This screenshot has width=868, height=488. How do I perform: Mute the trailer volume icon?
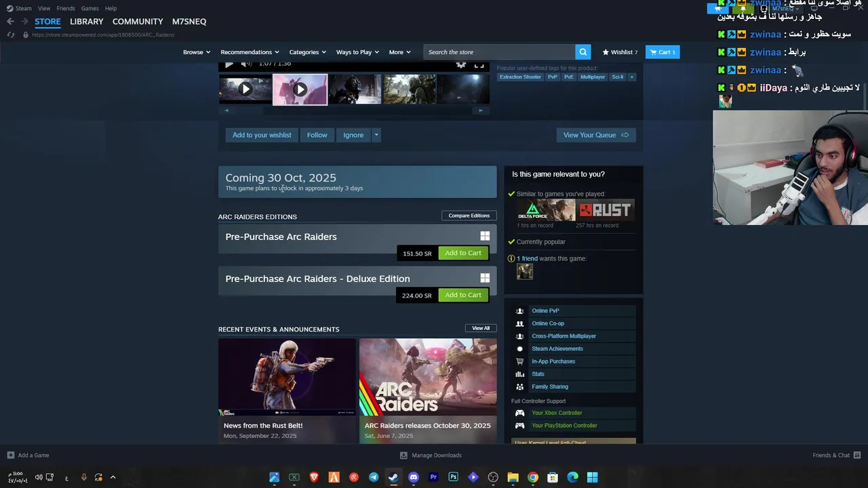[246, 64]
